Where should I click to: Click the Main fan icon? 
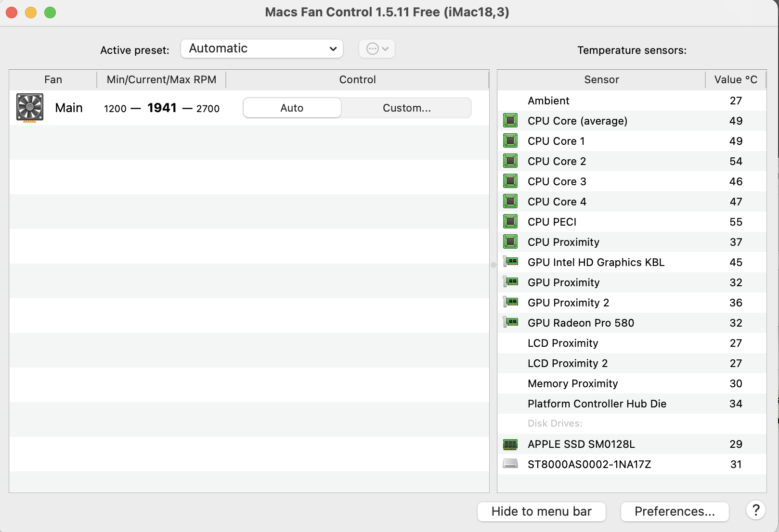pyautogui.click(x=30, y=107)
